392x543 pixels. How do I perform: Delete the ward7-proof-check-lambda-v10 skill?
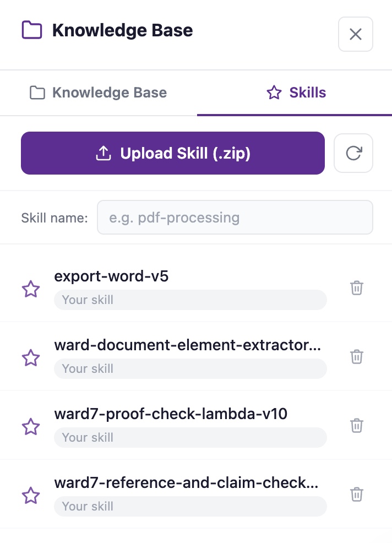[x=357, y=426]
